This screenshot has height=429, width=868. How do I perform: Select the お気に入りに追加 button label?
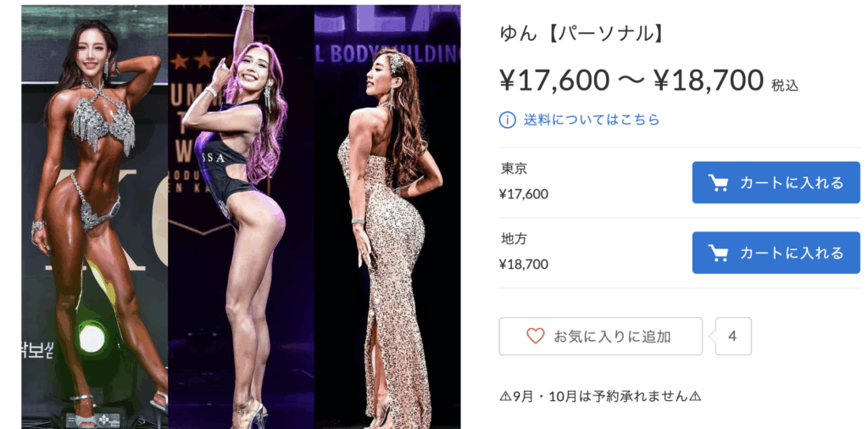coord(612,336)
